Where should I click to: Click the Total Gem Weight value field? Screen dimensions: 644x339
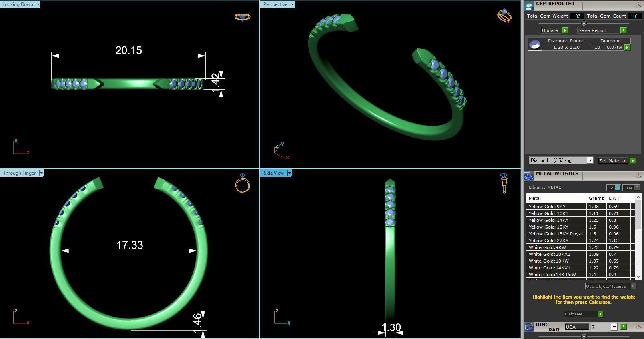coord(577,16)
